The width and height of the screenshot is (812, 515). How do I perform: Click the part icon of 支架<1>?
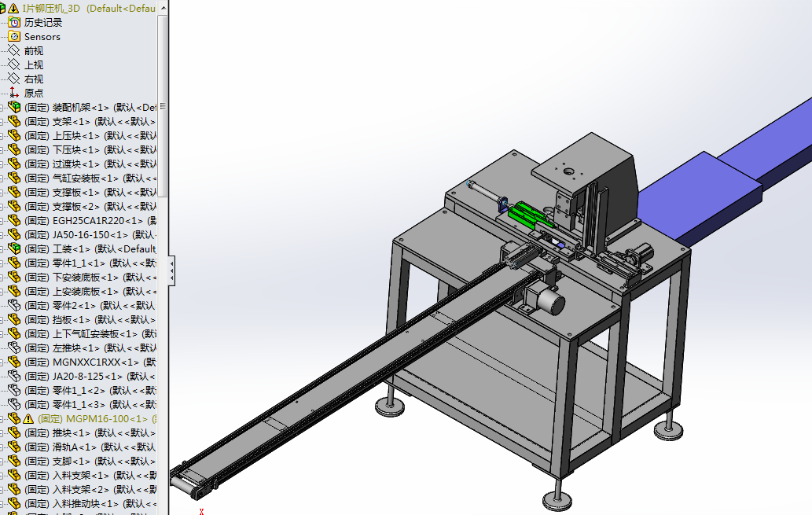pyautogui.click(x=14, y=121)
